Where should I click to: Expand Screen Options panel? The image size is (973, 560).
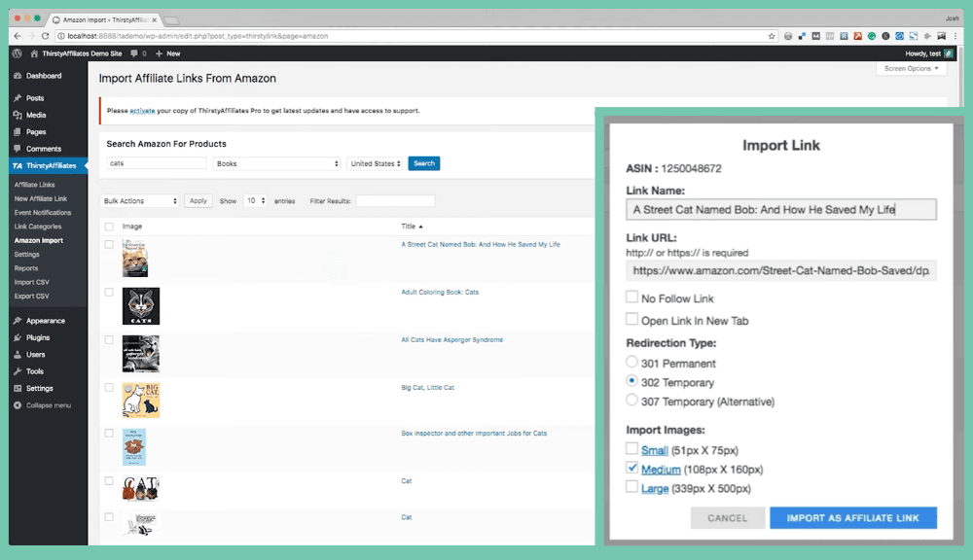pyautogui.click(x=911, y=69)
